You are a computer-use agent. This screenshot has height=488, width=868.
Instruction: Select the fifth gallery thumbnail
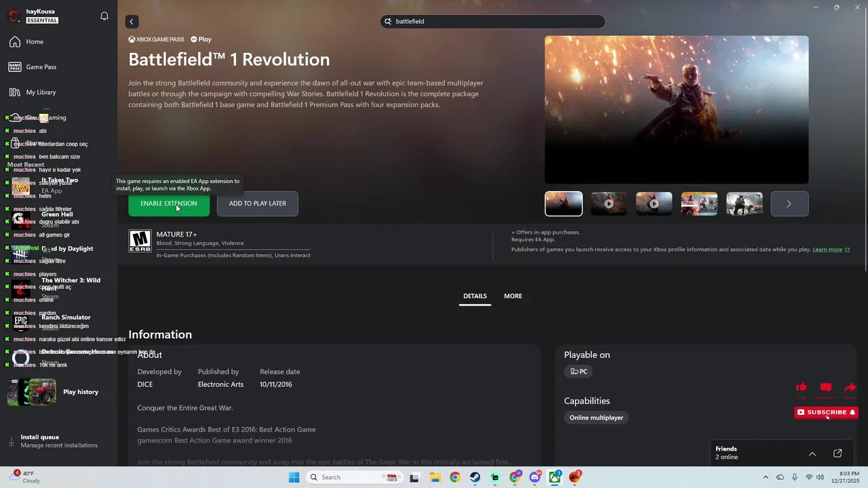[x=745, y=203]
